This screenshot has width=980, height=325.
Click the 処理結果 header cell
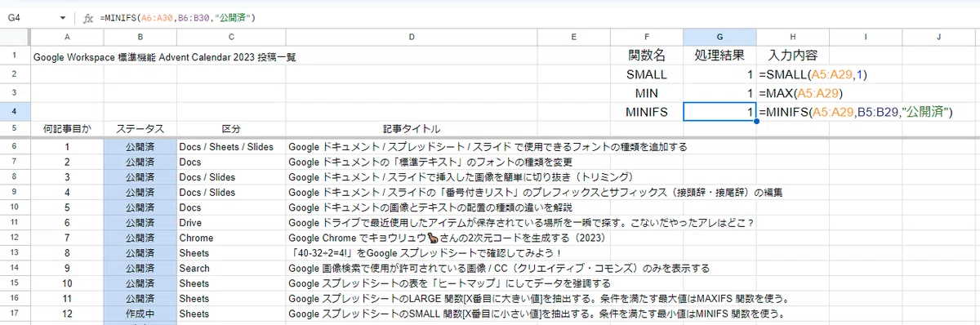pos(719,56)
